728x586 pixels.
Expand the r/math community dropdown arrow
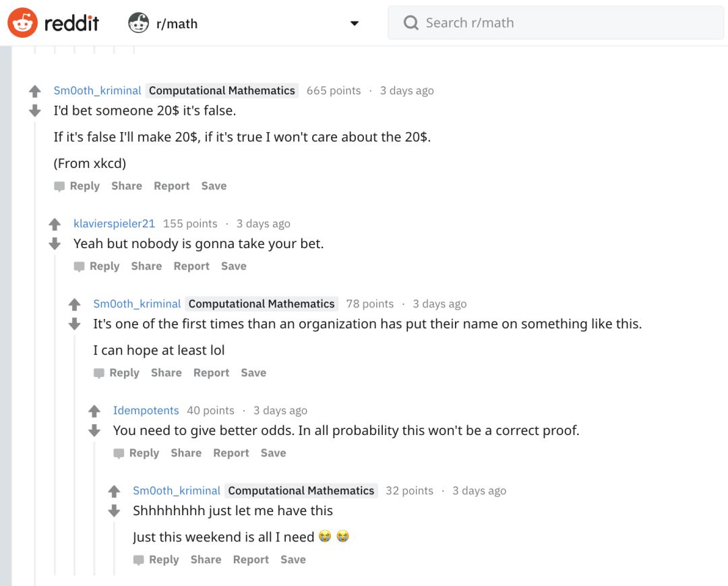pyautogui.click(x=355, y=23)
